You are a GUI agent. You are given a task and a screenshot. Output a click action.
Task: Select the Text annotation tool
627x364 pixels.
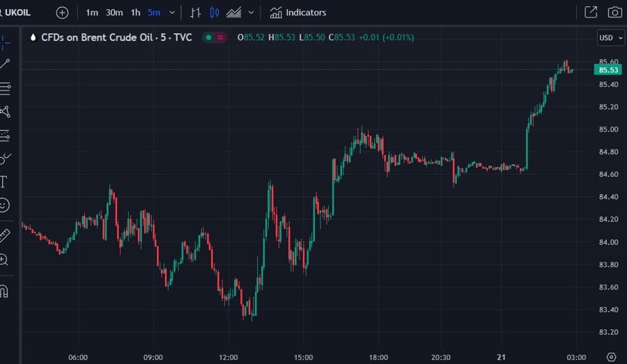tap(3, 182)
